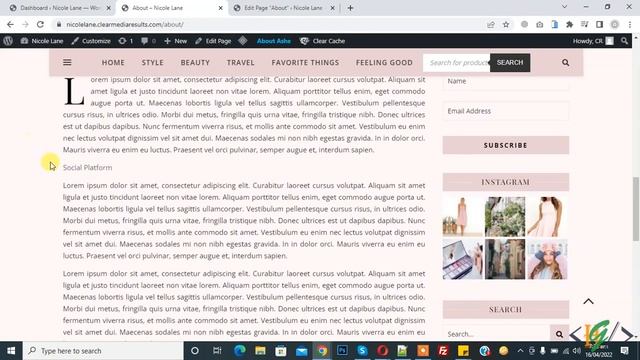
Task: Open FileZilla from the taskbar
Action: point(443,351)
